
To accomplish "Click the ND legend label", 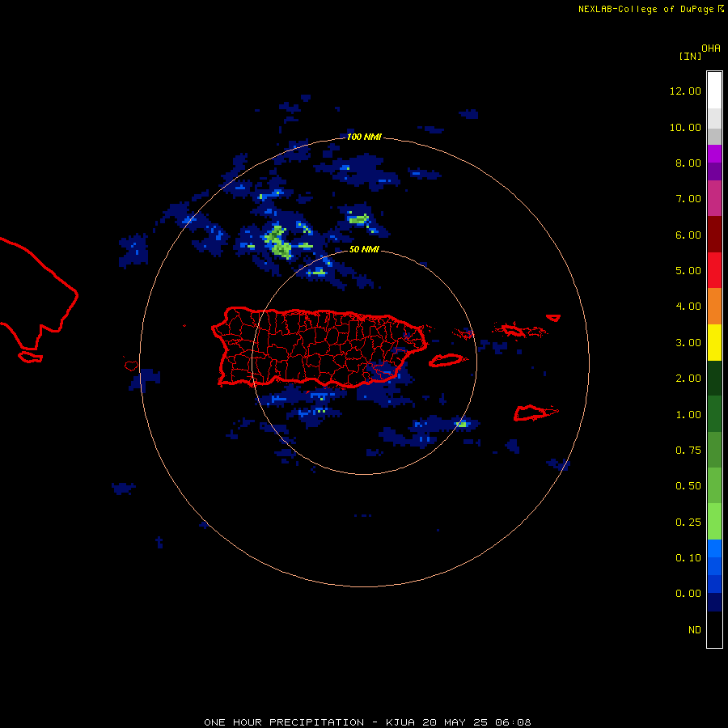I will point(695,630).
